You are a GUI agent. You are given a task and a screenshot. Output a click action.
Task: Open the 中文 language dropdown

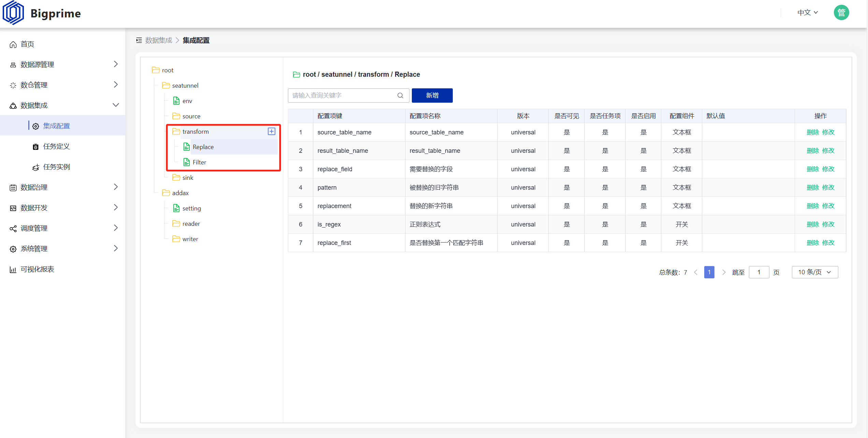(807, 13)
